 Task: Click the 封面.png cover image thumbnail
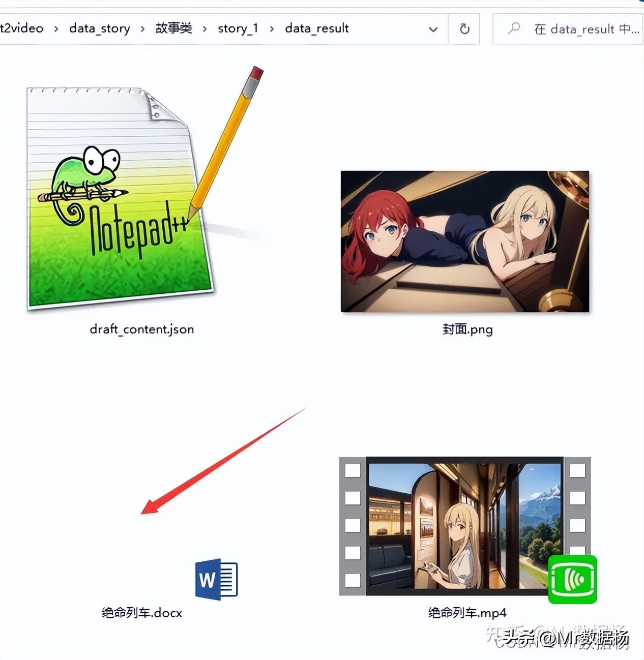(x=464, y=241)
